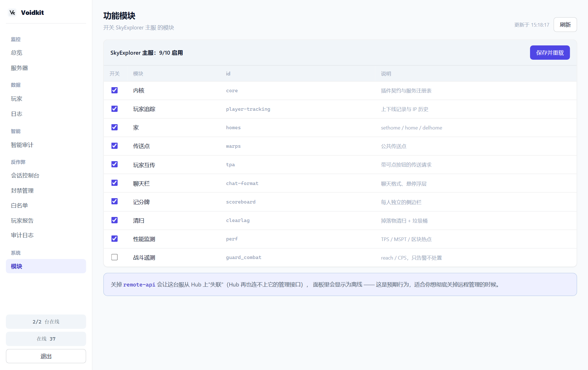Click the 2/2 台在线 status badge
The image size is (588, 370).
tap(46, 322)
